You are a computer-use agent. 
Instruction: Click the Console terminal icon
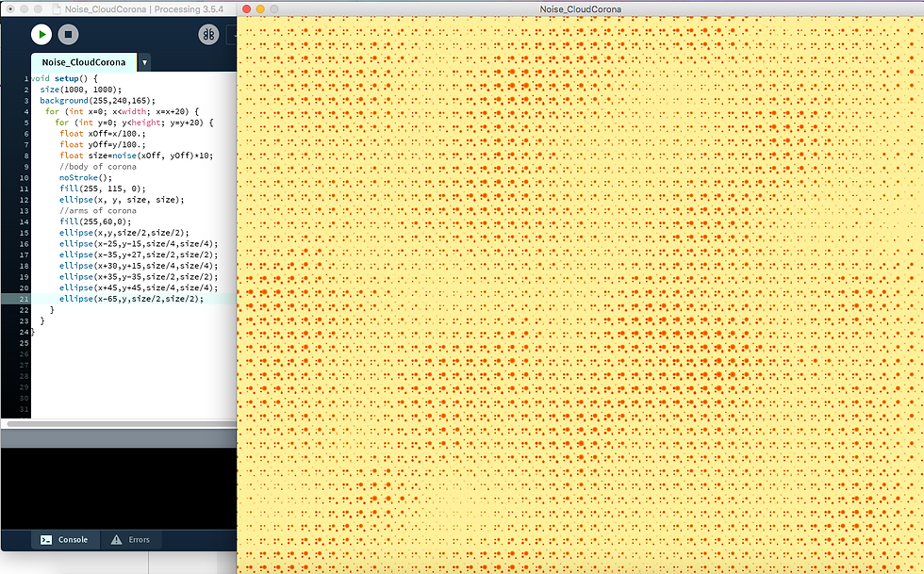pos(46,539)
